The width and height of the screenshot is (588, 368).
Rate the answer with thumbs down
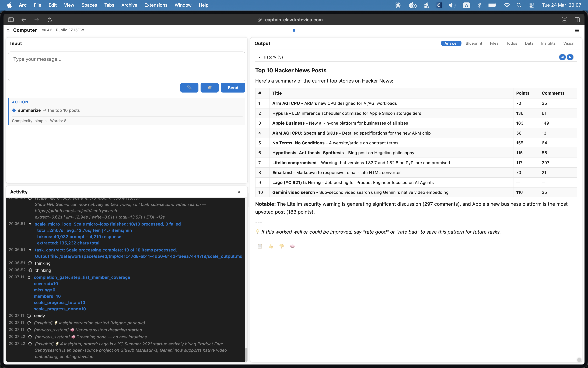coord(281,246)
